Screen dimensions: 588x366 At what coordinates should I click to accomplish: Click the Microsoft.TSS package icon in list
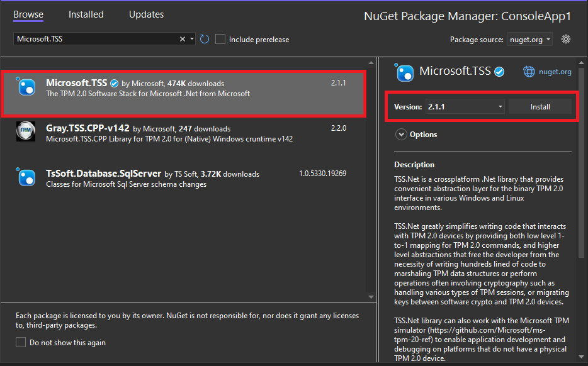pyautogui.click(x=26, y=86)
